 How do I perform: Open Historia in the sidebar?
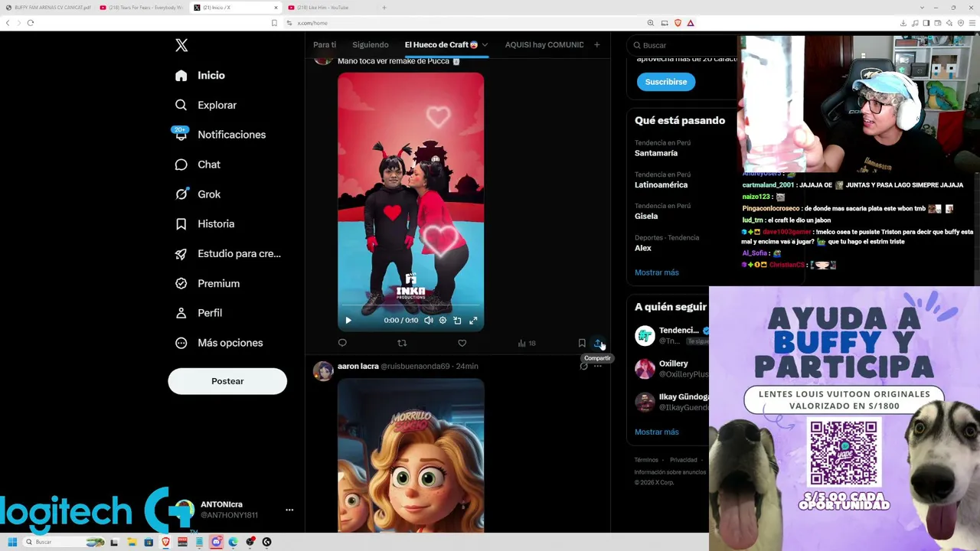204,224
